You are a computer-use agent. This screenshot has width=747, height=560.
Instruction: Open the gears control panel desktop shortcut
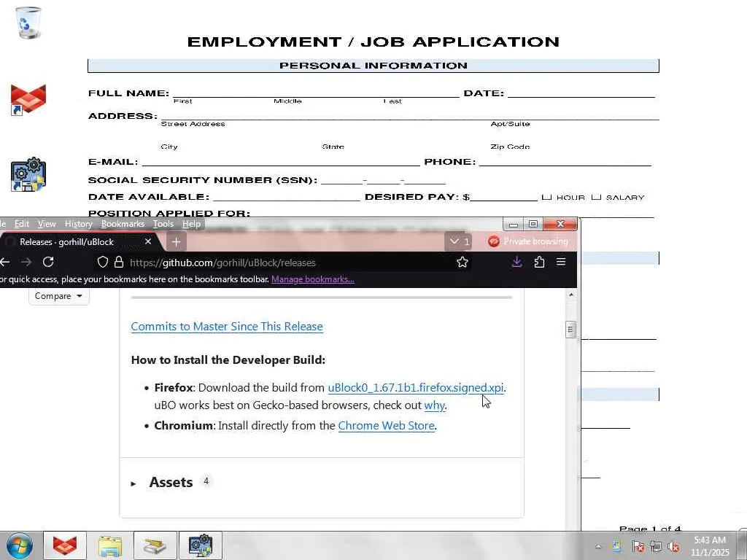[28, 174]
